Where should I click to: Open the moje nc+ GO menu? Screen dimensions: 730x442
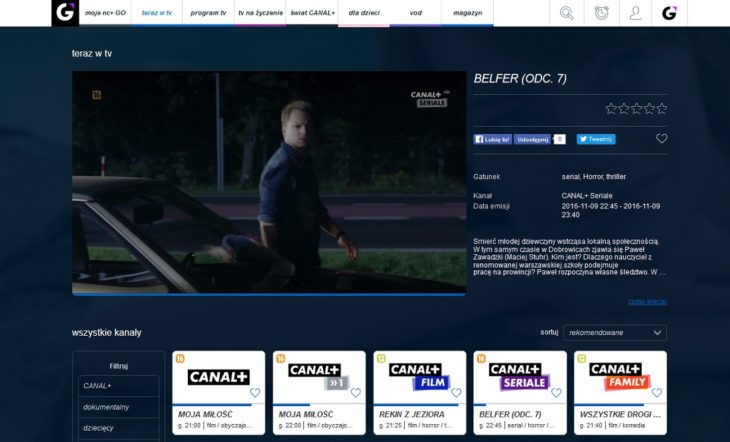click(105, 13)
